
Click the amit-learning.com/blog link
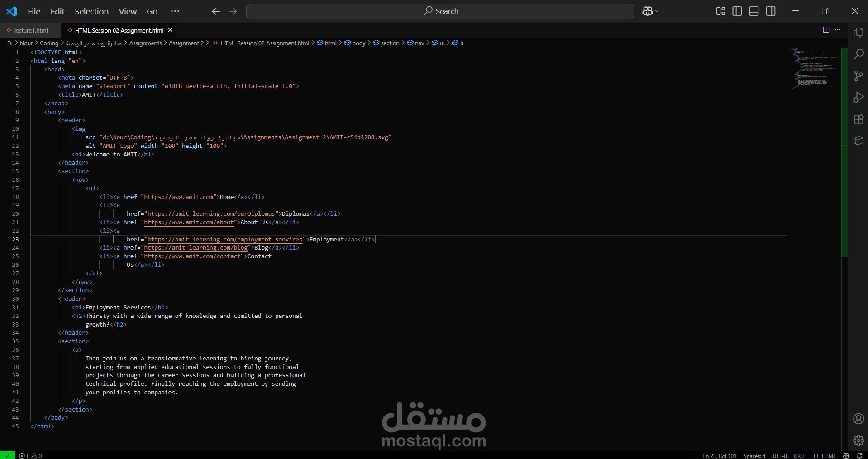(196, 248)
